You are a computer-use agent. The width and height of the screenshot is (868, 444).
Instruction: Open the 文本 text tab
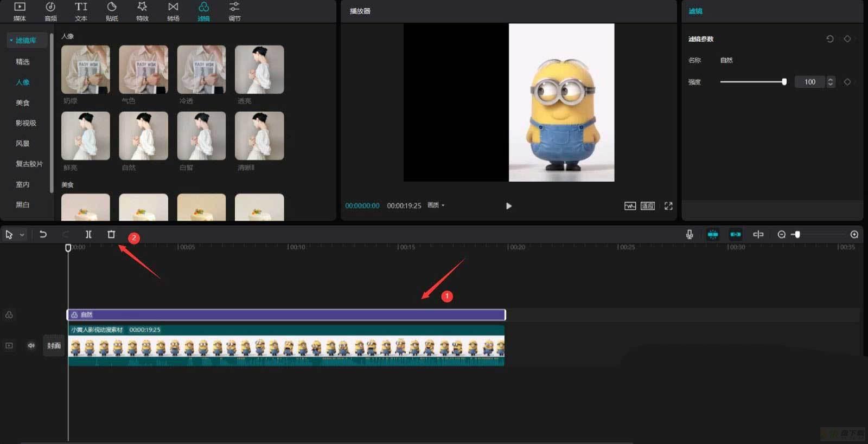click(x=81, y=11)
